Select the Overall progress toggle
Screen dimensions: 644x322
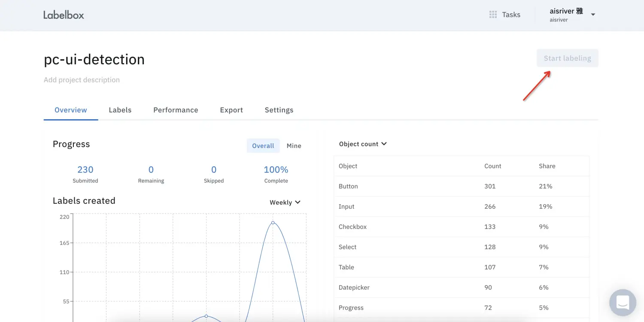coord(263,146)
